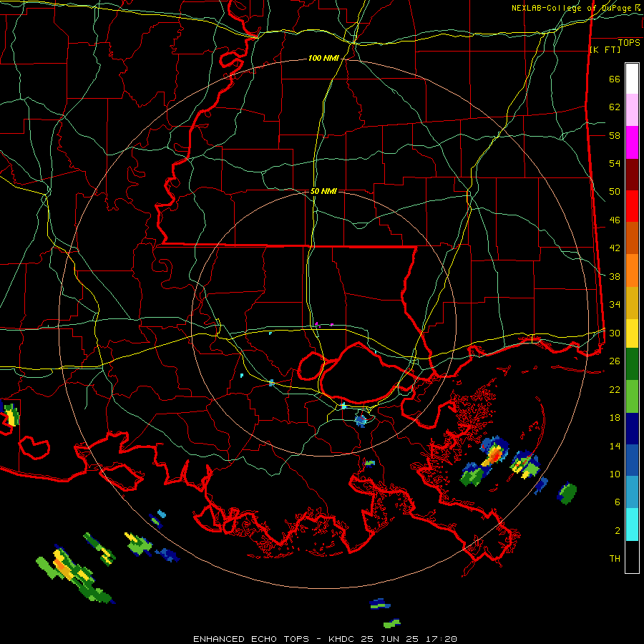Click the cyan legend swatch
Image resolution: width=644 pixels, height=644 pixels.
pos(632,525)
